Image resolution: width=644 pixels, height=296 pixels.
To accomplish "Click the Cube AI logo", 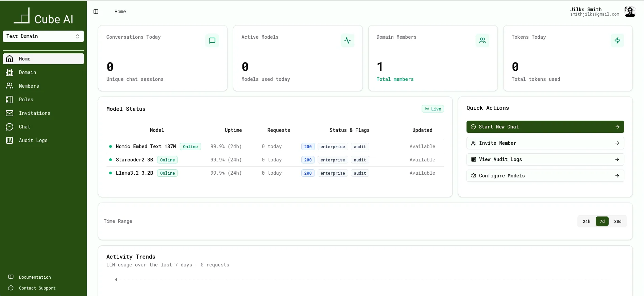I will 44,16.
